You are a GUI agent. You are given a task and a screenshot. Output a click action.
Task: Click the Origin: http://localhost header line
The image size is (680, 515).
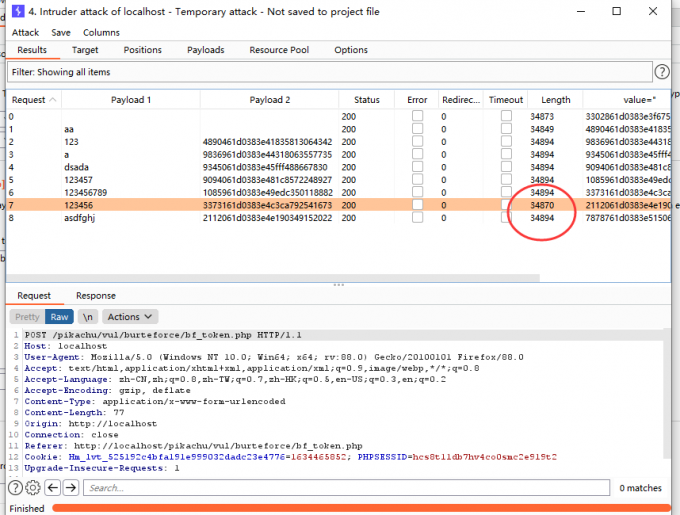tap(91, 424)
